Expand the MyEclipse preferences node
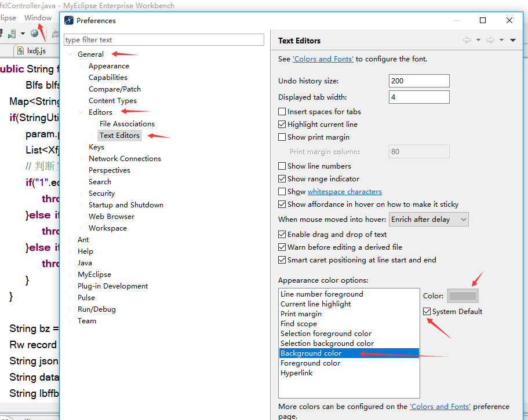This screenshot has width=528, height=420. (70, 274)
